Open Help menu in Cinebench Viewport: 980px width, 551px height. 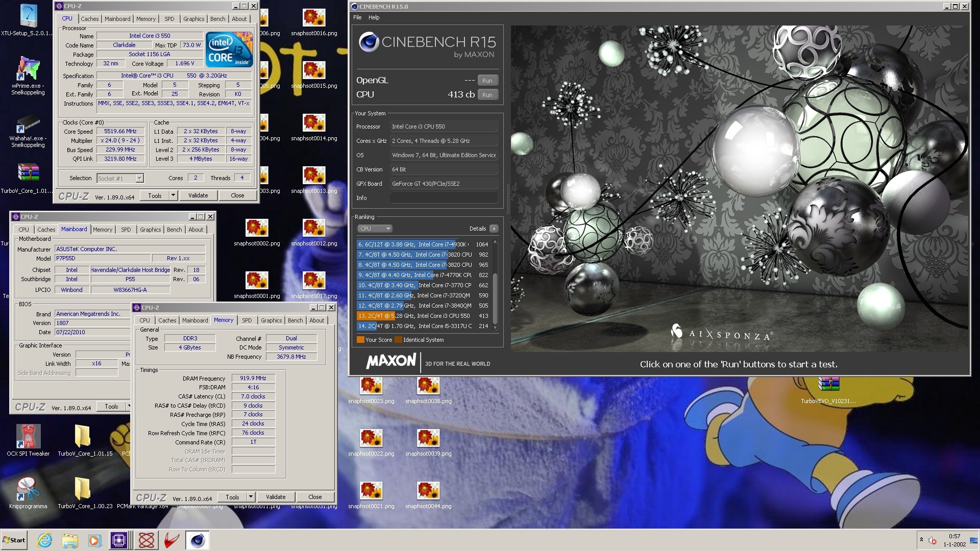click(374, 17)
